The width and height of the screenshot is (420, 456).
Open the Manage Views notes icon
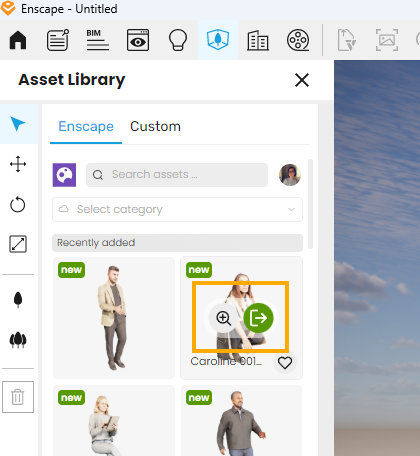tap(58, 40)
